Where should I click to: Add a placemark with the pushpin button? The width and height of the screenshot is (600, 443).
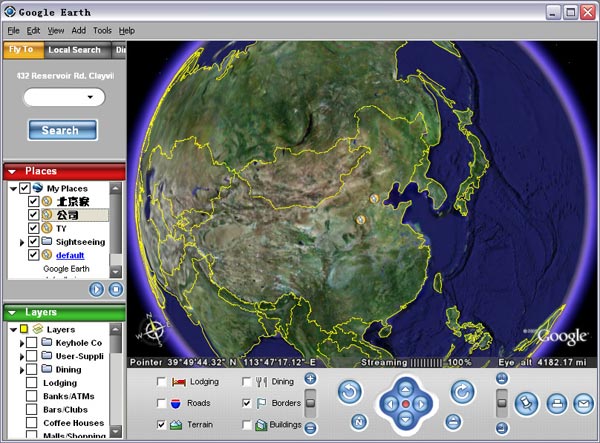[527, 404]
